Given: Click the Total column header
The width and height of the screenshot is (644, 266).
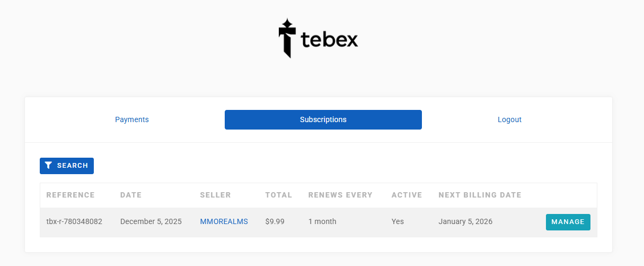Looking at the screenshot, I should (x=279, y=195).
